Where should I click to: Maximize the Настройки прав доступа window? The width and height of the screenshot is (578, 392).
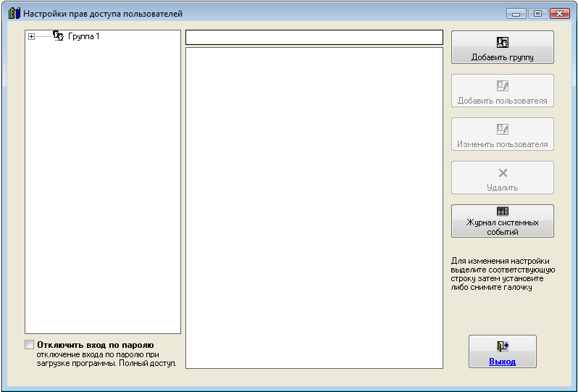(538, 14)
